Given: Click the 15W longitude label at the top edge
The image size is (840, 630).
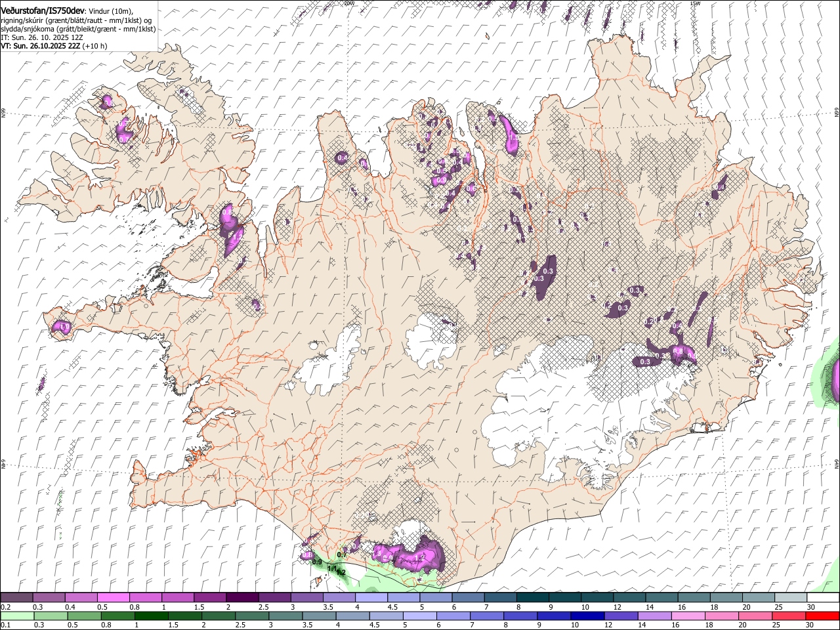Looking at the screenshot, I should [x=696, y=3].
